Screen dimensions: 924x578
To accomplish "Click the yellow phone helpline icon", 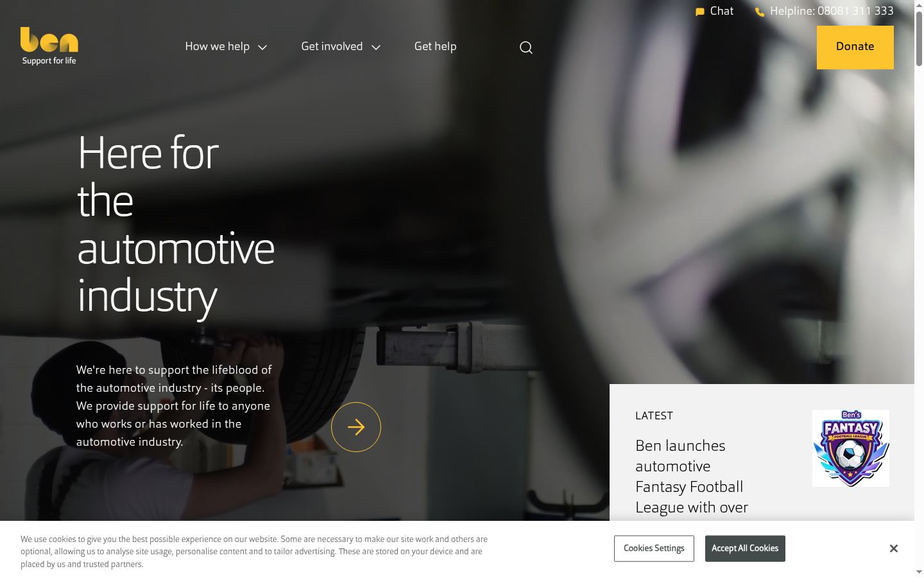I will pos(760,12).
